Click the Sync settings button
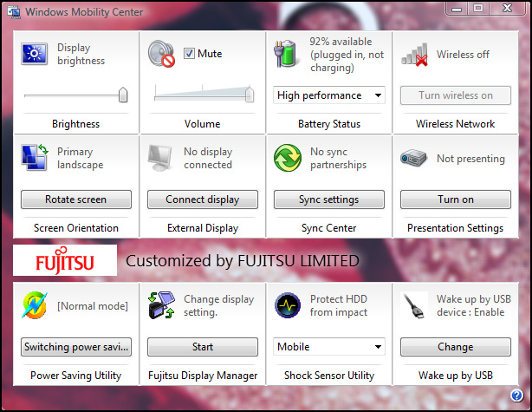 click(328, 199)
